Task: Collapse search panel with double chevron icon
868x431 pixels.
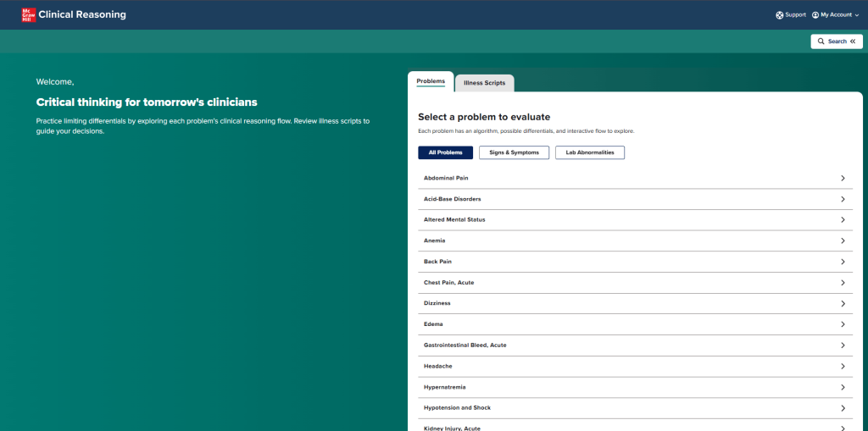Action: pos(853,41)
